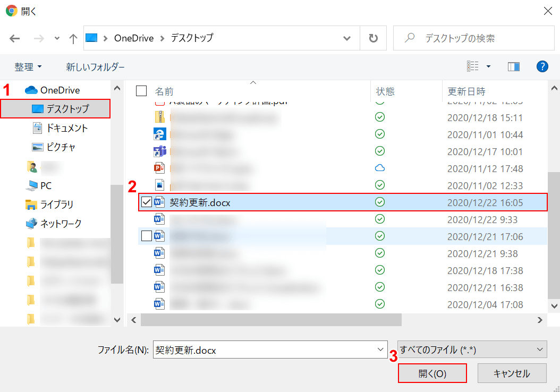Image resolution: width=560 pixels, height=392 pixels.
Task: Click Word file icon dated 2020/12/21 9:38
Action: tap(159, 253)
